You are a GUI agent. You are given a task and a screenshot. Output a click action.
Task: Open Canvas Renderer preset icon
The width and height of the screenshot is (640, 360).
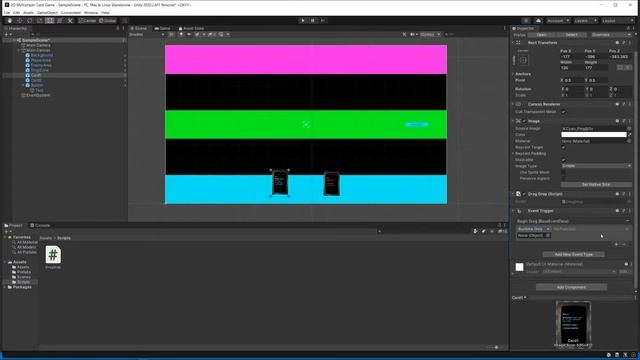[x=624, y=104]
